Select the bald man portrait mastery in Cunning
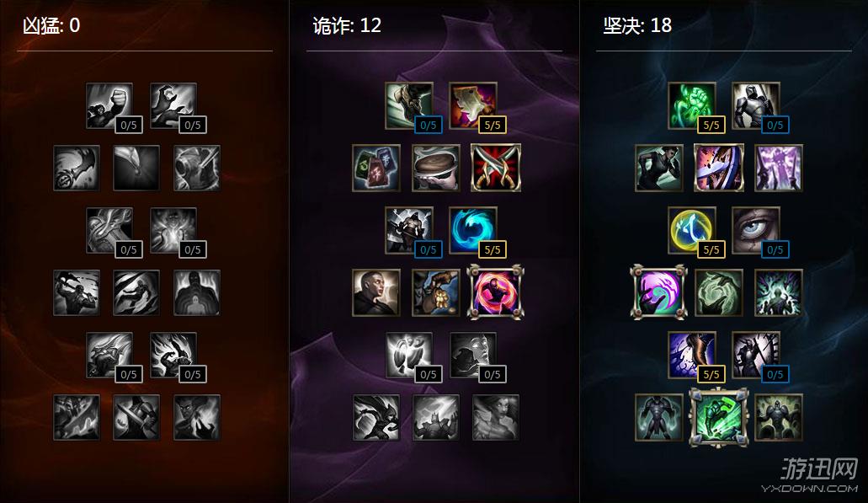Viewport: 868px width, 503px height. click(x=375, y=292)
